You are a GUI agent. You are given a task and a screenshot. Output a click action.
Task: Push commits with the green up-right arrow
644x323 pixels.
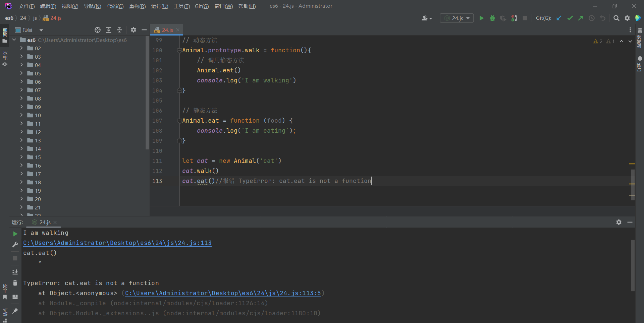[x=581, y=18]
